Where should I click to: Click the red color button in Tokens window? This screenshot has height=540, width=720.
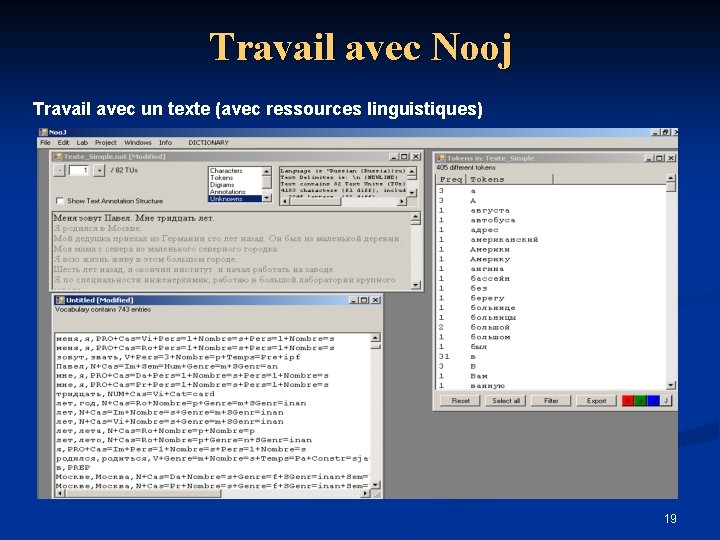(628, 401)
